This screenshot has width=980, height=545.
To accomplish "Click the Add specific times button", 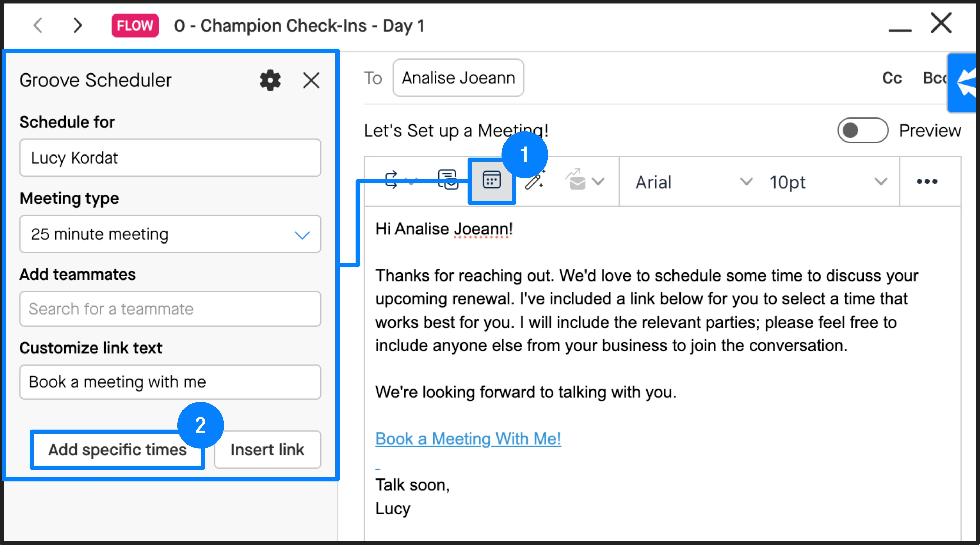I will tap(117, 450).
